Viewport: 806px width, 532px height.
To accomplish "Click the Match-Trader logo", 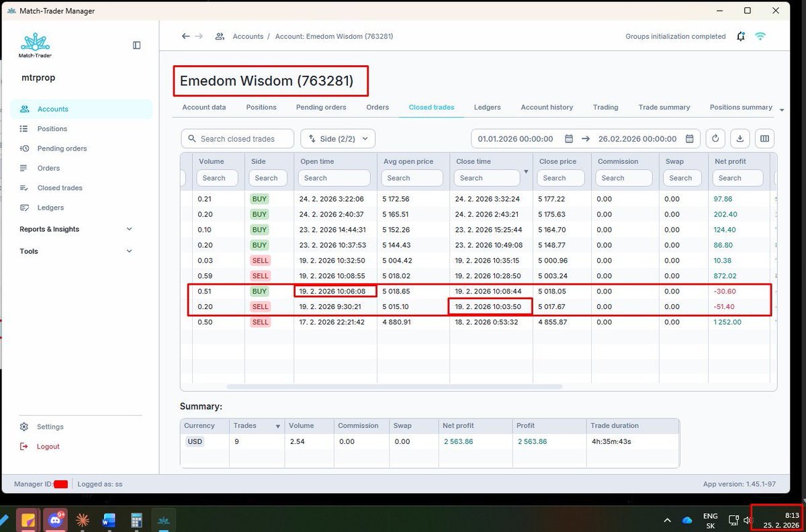I will click(35, 45).
